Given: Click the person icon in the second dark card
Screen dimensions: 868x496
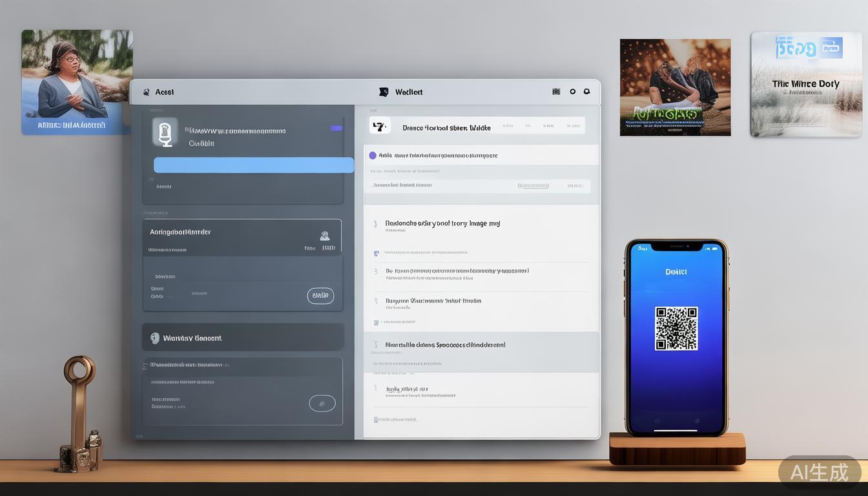Looking at the screenshot, I should (325, 236).
